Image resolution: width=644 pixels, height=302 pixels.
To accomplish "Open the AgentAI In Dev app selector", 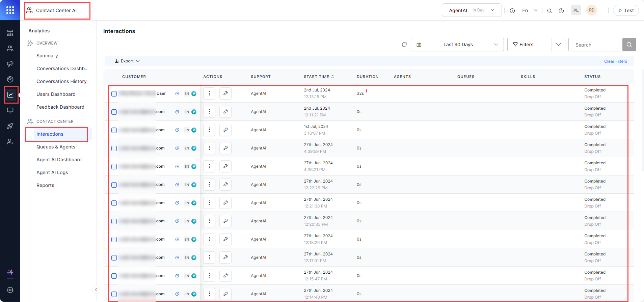I will [x=471, y=10].
